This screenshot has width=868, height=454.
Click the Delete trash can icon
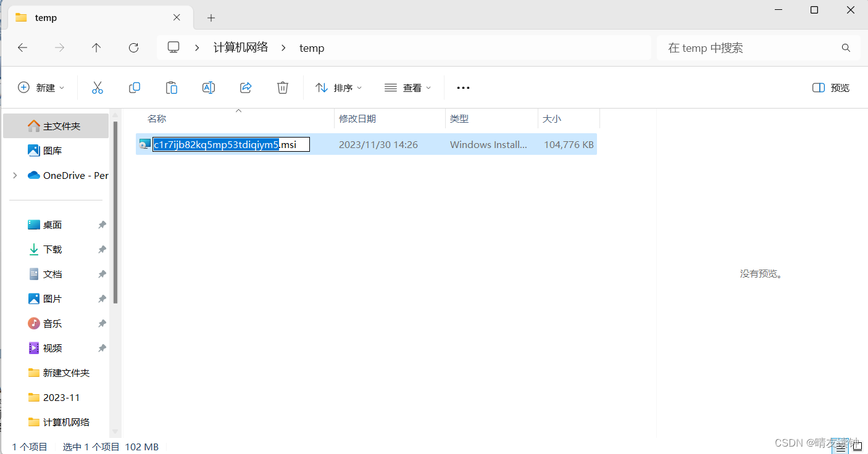pyautogui.click(x=283, y=88)
